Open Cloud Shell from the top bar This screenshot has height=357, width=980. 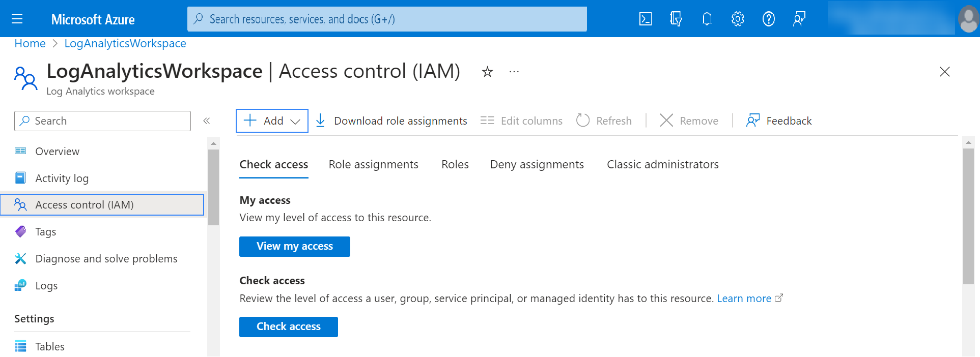click(x=645, y=19)
